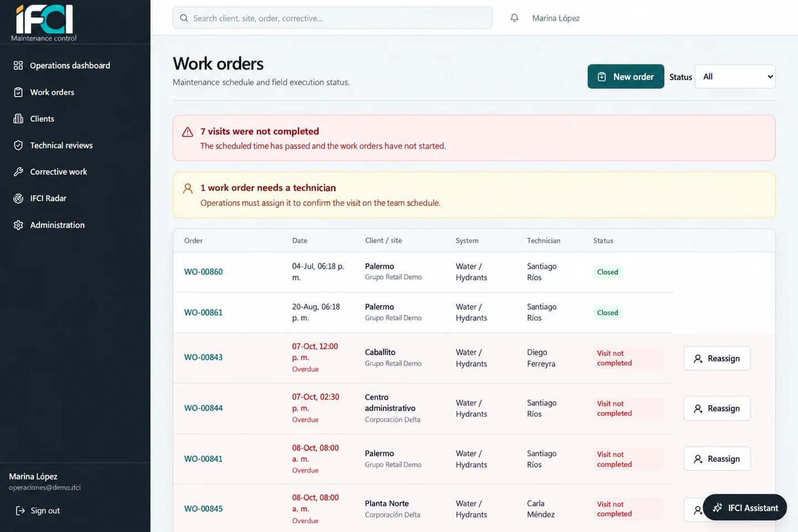This screenshot has width=798, height=532.
Task: Click the Administration gear icon
Action: pyautogui.click(x=18, y=225)
